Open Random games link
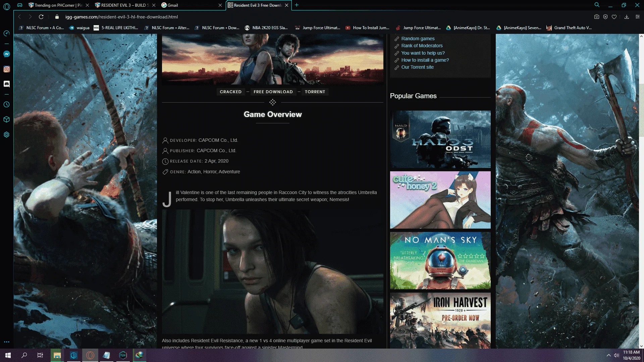644x362 pixels. (418, 39)
